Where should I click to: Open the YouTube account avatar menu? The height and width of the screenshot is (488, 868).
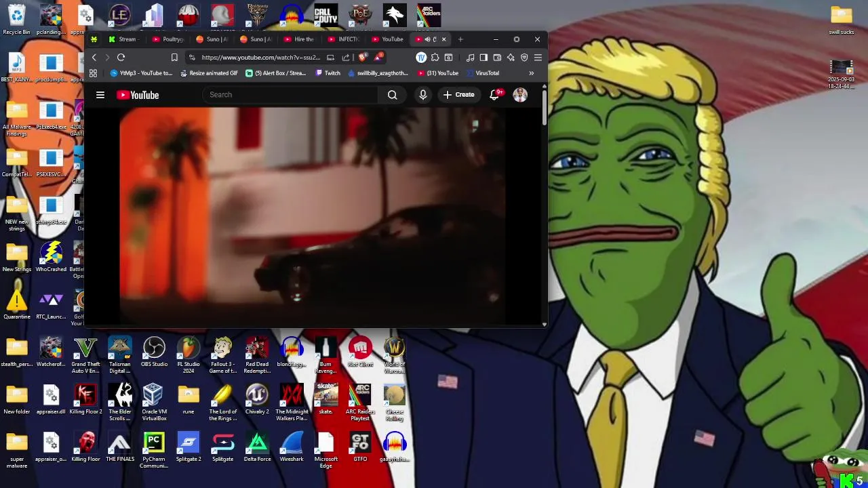click(x=520, y=95)
